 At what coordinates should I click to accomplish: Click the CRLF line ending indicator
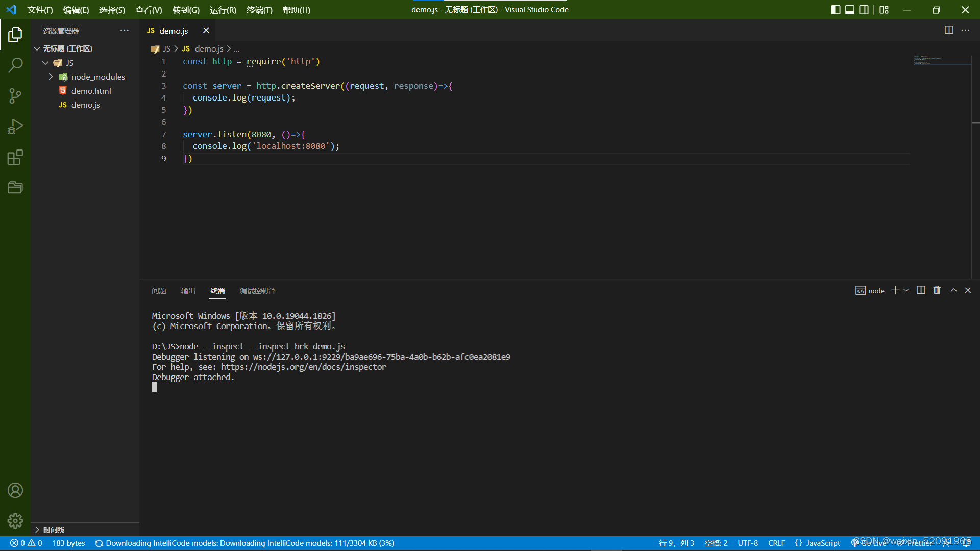(776, 543)
